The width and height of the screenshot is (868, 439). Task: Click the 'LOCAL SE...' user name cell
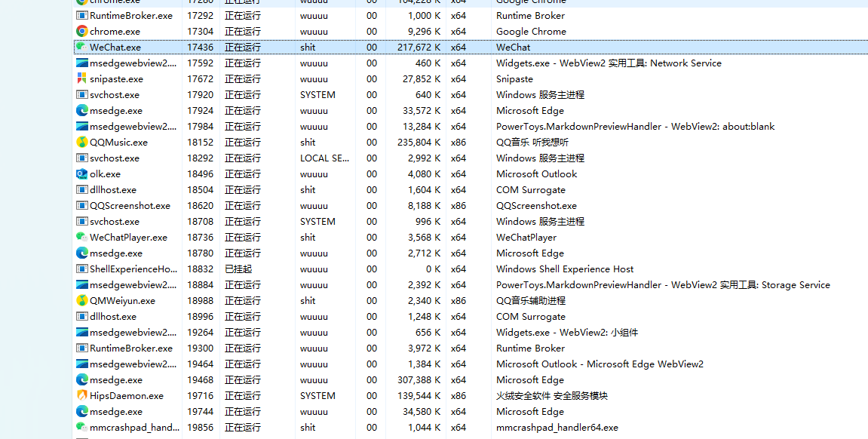[x=324, y=158]
